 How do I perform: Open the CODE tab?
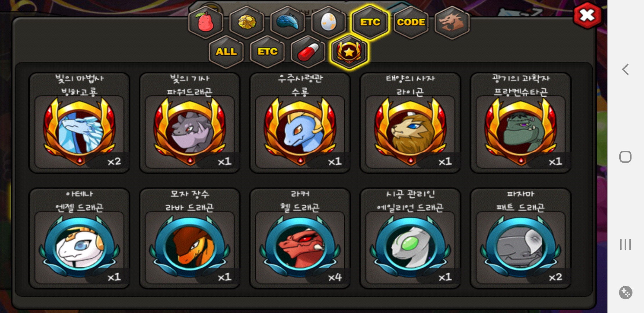click(411, 22)
